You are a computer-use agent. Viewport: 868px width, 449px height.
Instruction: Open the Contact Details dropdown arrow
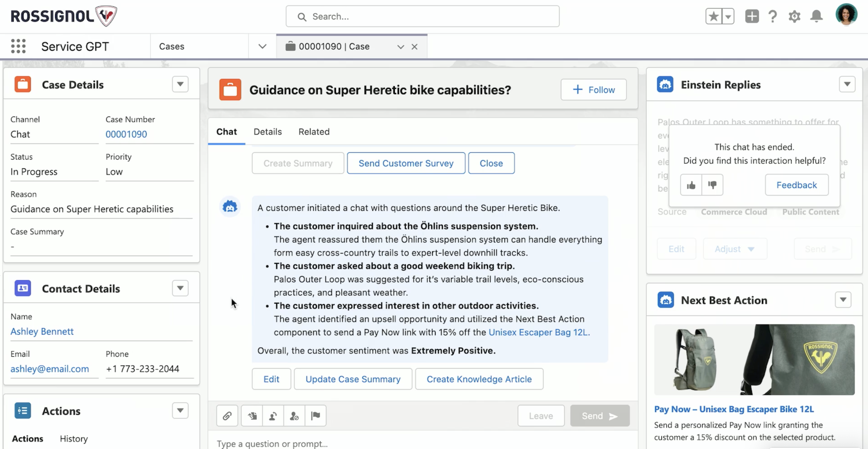click(x=180, y=288)
